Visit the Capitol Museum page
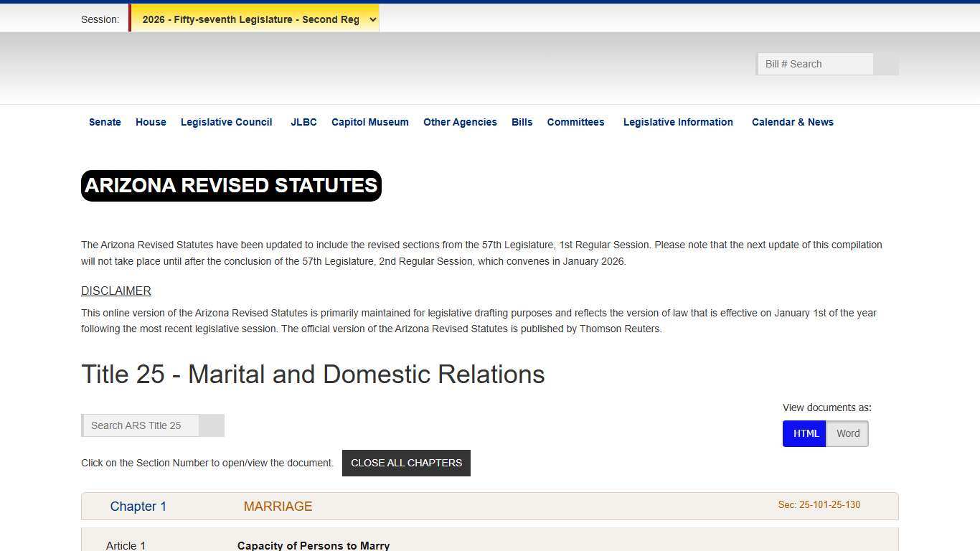The height and width of the screenshot is (551, 980). click(369, 122)
